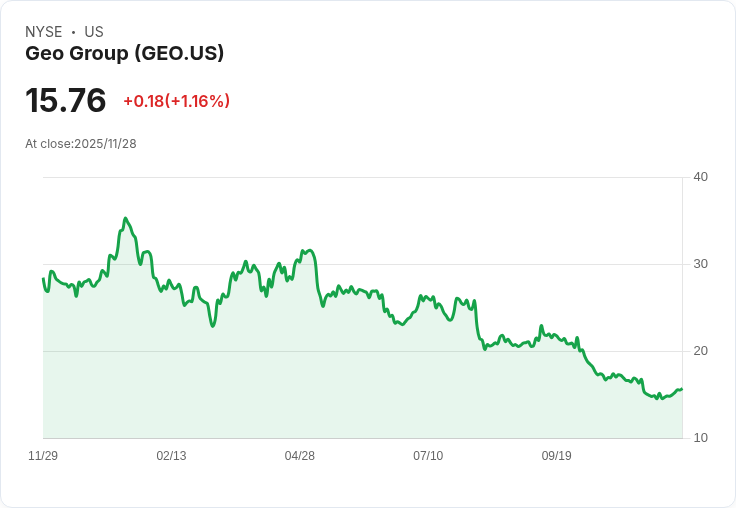Click the NYSE exchange label
Viewport: 736px width, 508px height.
click(43, 32)
